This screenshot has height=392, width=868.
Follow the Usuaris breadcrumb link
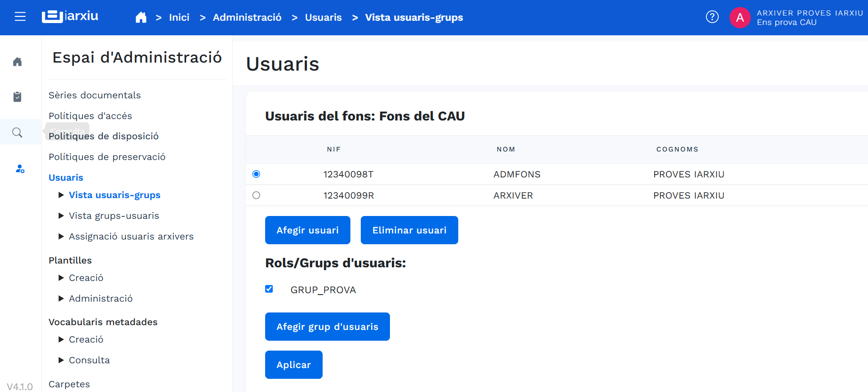(324, 17)
